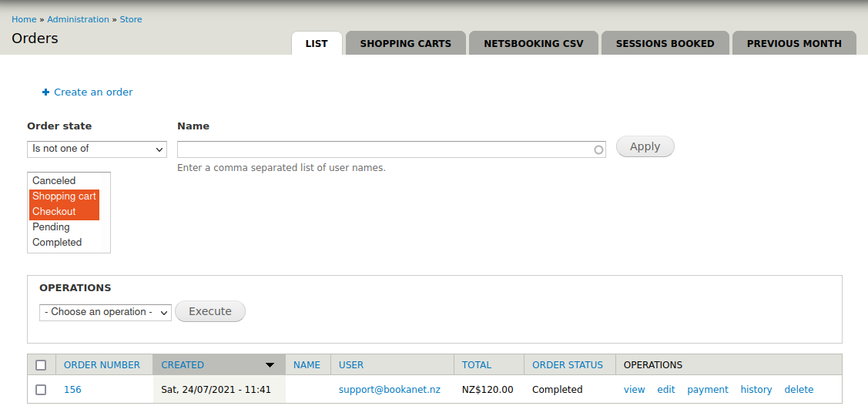The image size is (868, 416).
Task: Select Pending in the order state list
Action: [x=51, y=227]
